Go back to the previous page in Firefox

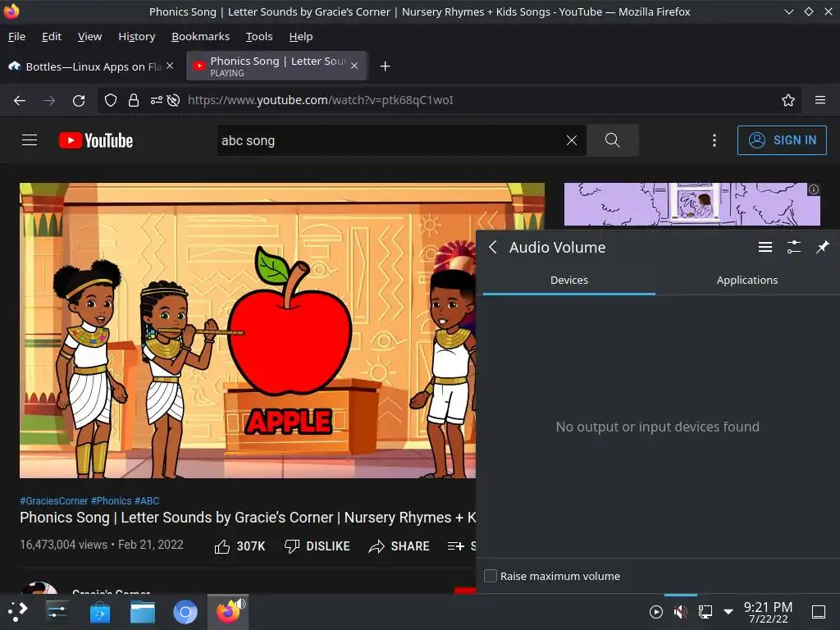tap(20, 100)
